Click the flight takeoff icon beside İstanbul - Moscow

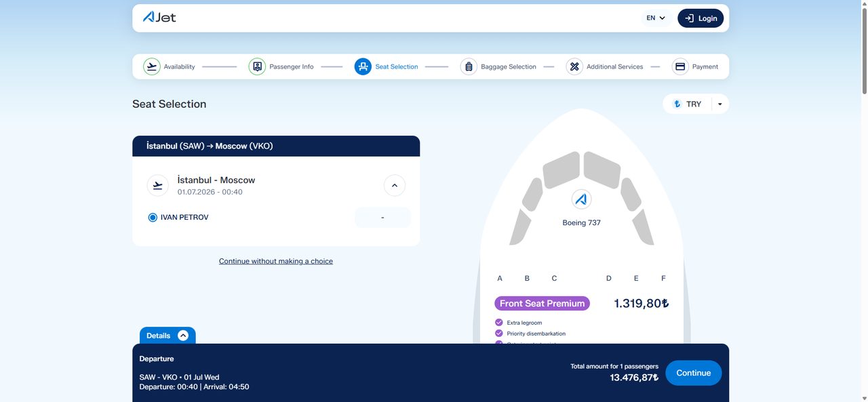[158, 185]
